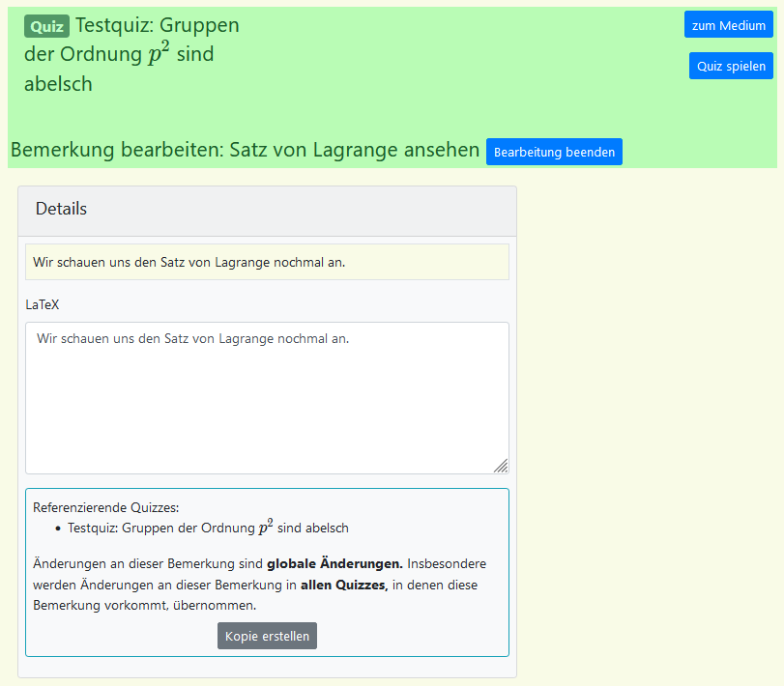
Task: Finish editing with "Bearbeitung beenden"
Action: click(554, 152)
